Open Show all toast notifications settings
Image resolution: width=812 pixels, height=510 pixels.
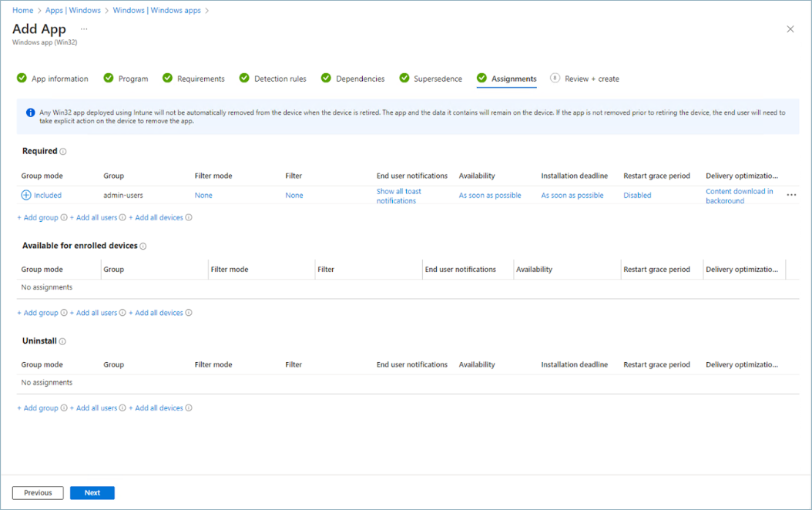(x=399, y=195)
